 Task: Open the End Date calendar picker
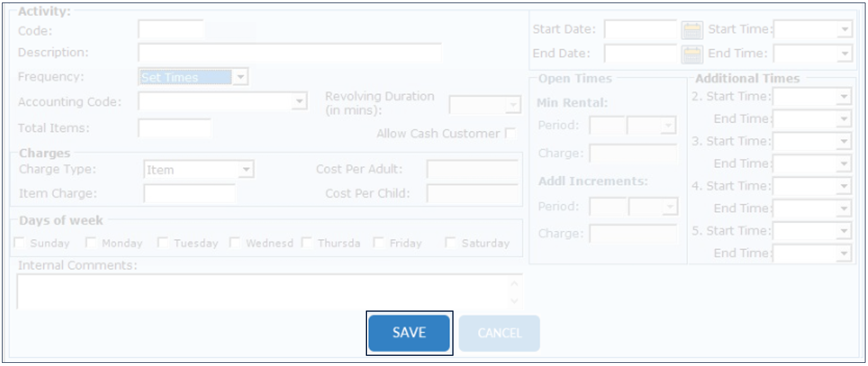[x=692, y=54]
